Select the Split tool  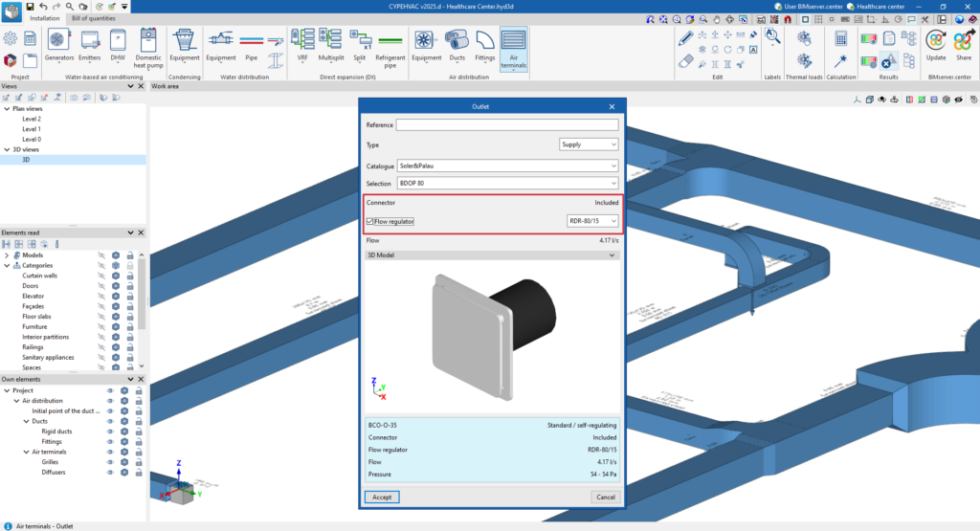(x=360, y=45)
